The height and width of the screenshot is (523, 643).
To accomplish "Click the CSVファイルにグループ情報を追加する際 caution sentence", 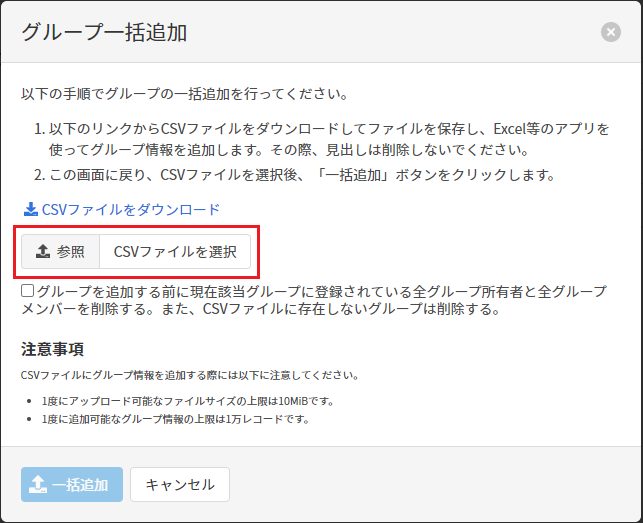I will [189, 375].
